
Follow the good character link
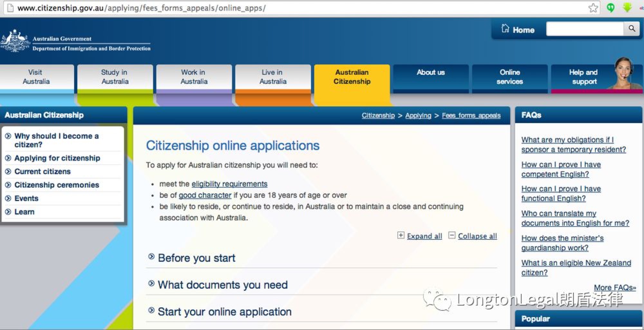(x=205, y=195)
